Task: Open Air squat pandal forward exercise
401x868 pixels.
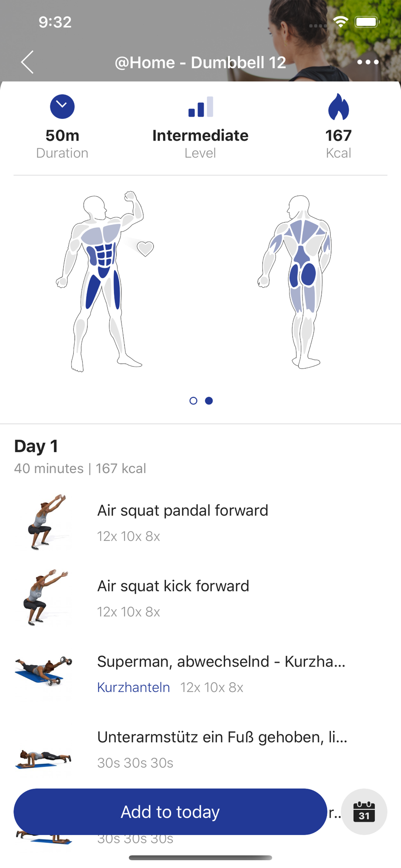Action: [200, 522]
